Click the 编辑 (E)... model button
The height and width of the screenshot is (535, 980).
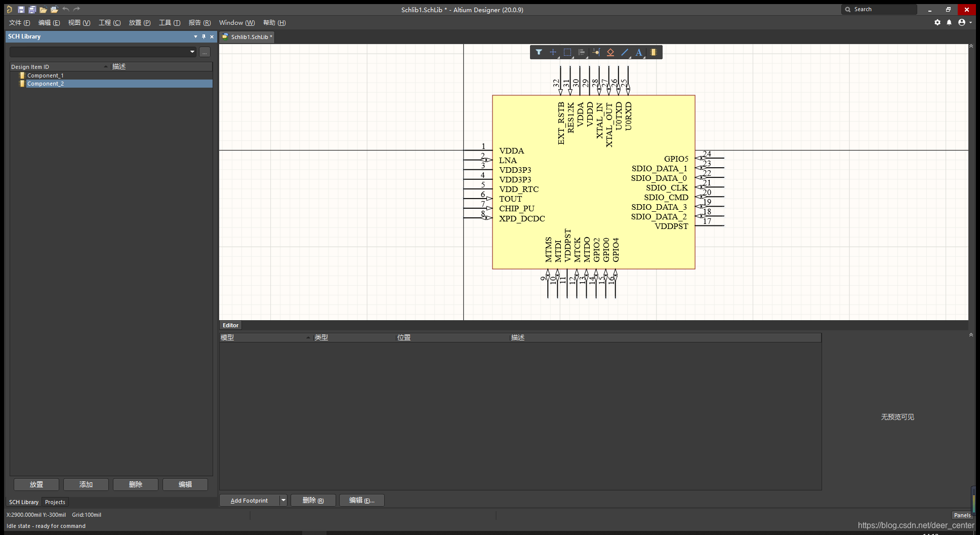[x=362, y=501]
